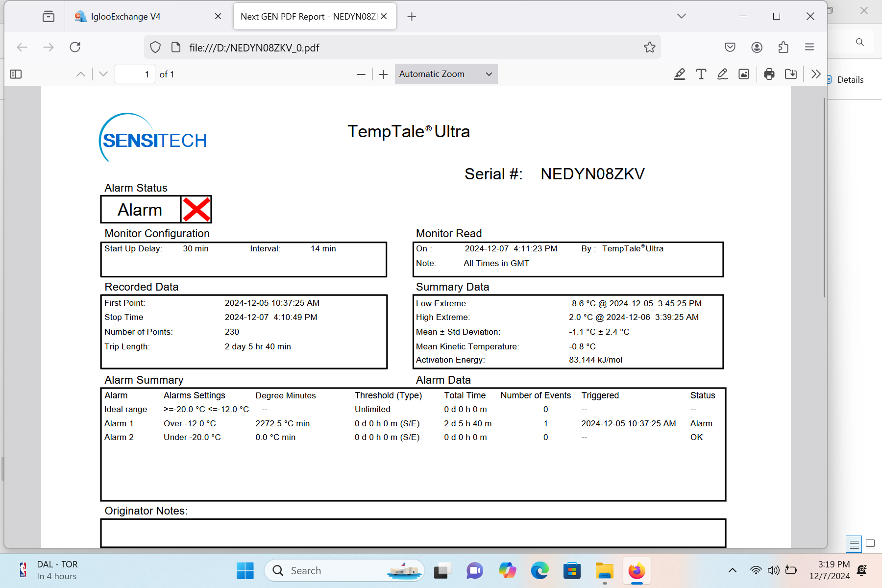
Task: Open the Extensions puzzle icon
Action: [x=784, y=47]
